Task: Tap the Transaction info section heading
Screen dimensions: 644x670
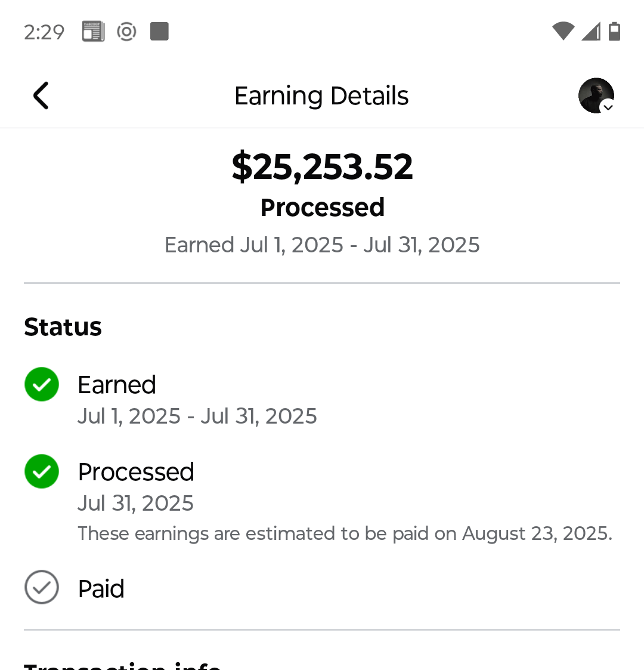Action: pyautogui.click(x=122, y=665)
